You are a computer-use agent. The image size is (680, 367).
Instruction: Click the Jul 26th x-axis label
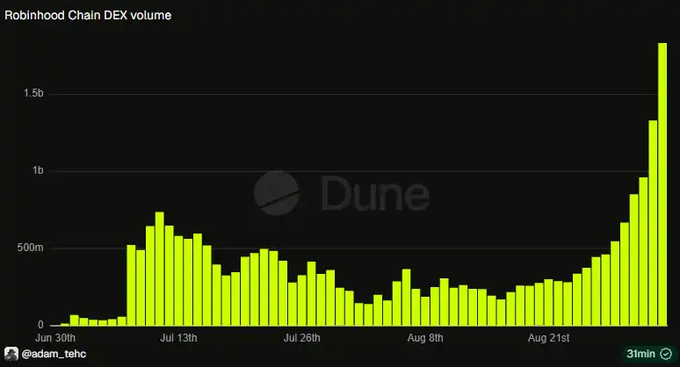(x=302, y=338)
